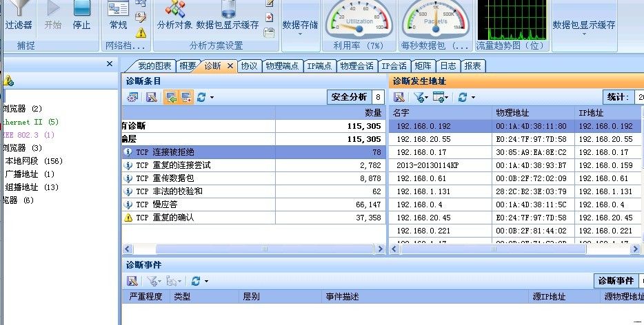This screenshot has width=644, height=325.
Task: Click the Packets/s gauge
Action: tap(435, 19)
